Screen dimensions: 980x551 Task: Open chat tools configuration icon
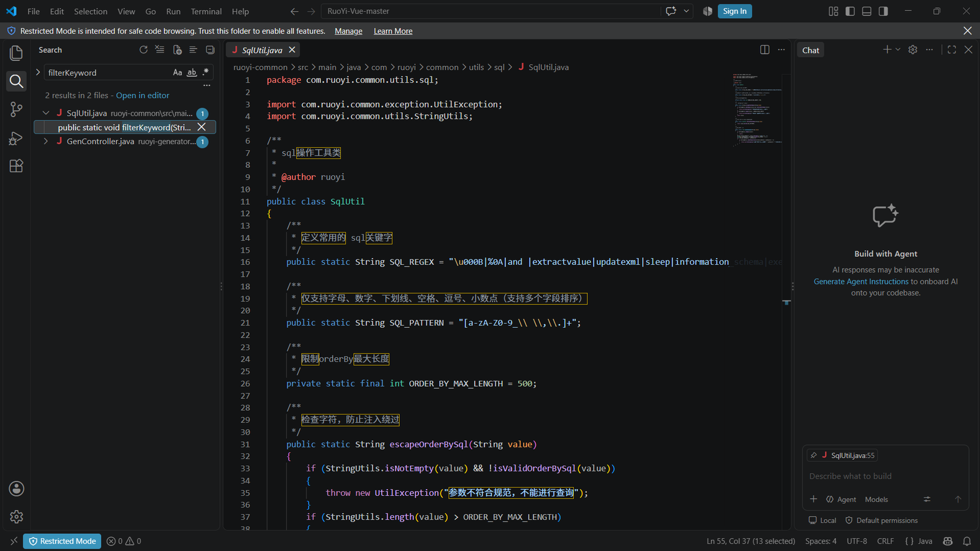[x=927, y=499]
